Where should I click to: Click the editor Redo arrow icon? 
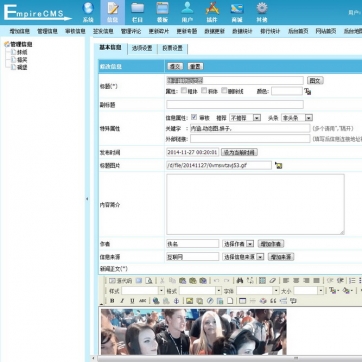(227, 281)
